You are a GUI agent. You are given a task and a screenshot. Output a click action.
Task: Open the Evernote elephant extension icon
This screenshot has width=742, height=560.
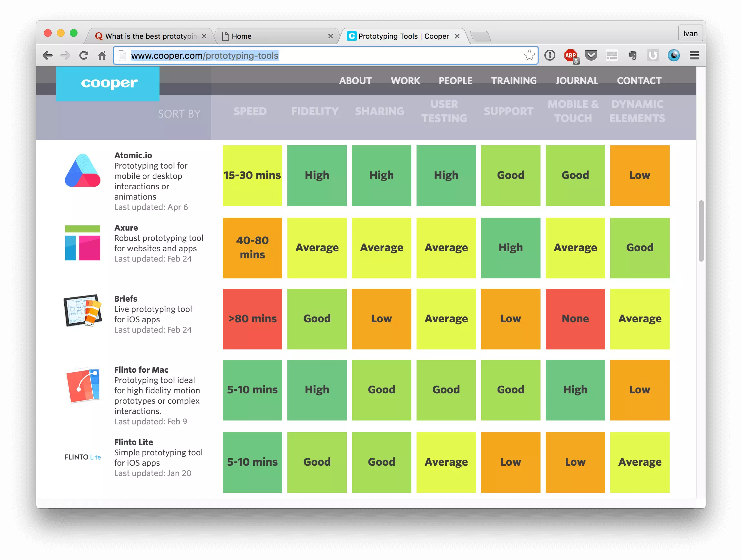point(632,55)
